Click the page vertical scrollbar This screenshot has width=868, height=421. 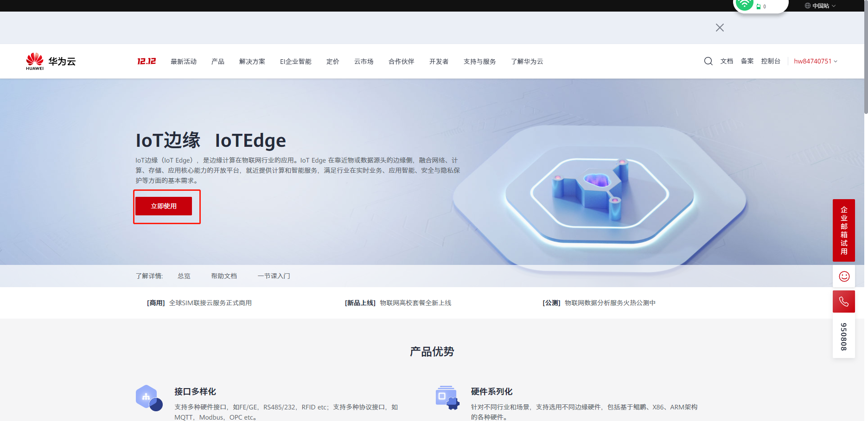[866, 57]
